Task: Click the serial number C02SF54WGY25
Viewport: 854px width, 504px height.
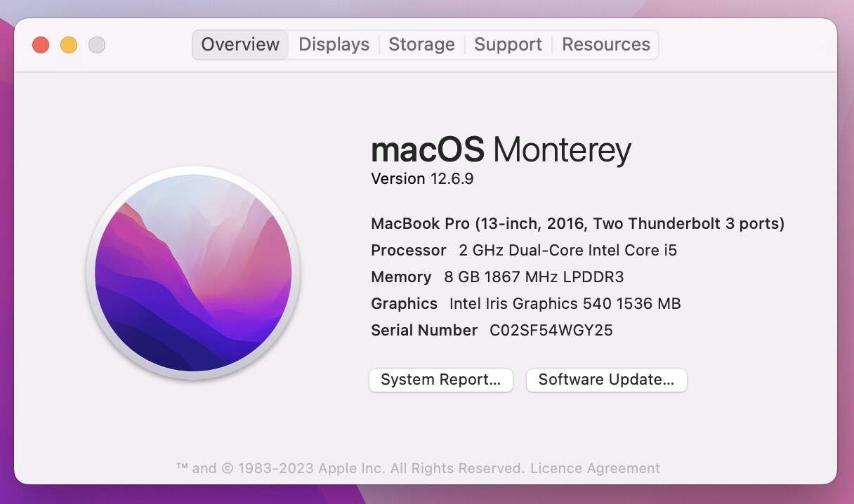Action: coord(551,330)
